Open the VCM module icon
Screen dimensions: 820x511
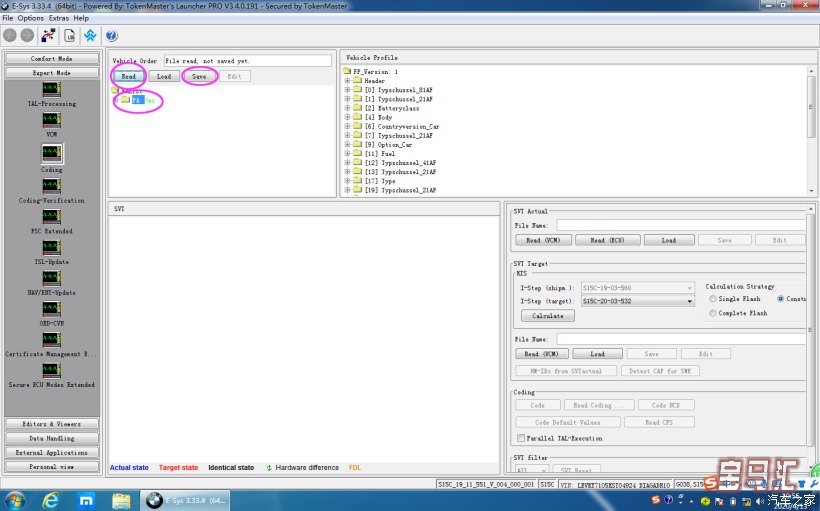point(51,120)
